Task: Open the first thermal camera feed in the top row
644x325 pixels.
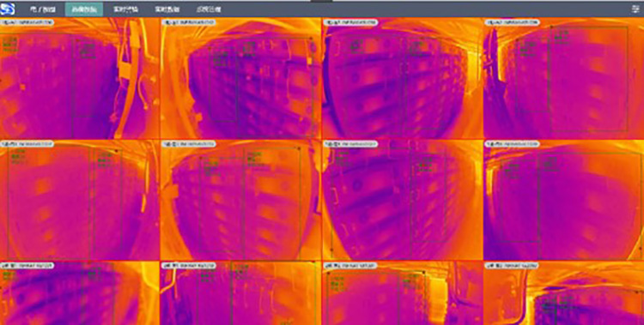Action: click(80, 78)
